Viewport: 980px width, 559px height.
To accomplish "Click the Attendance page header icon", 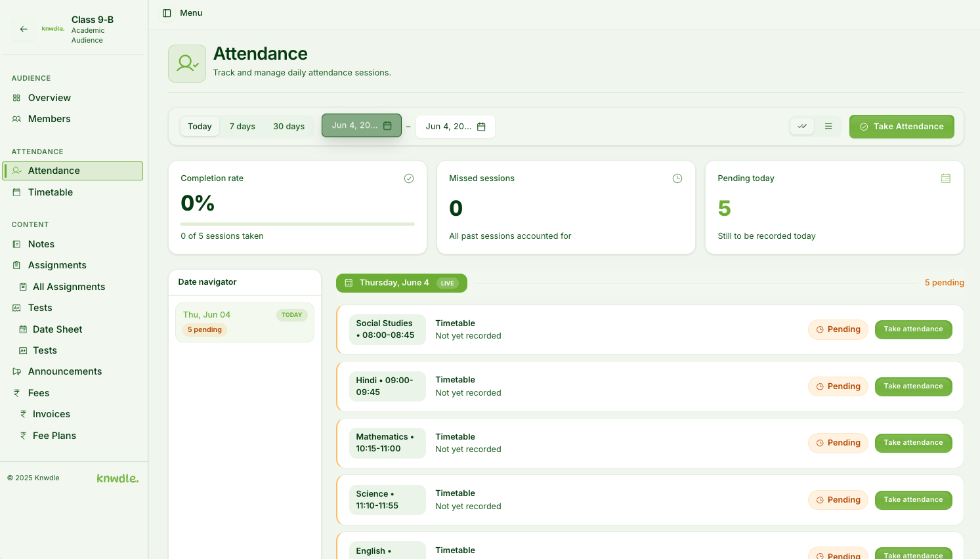I will pos(187,64).
